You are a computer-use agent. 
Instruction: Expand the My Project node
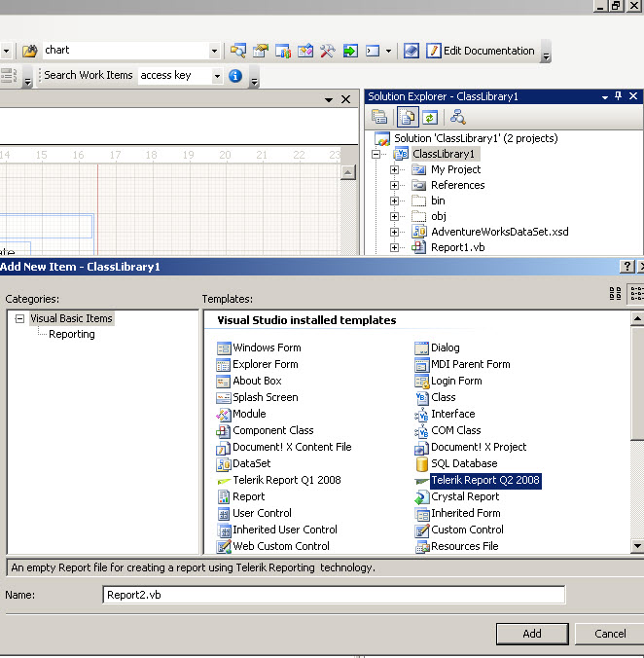pos(394,169)
